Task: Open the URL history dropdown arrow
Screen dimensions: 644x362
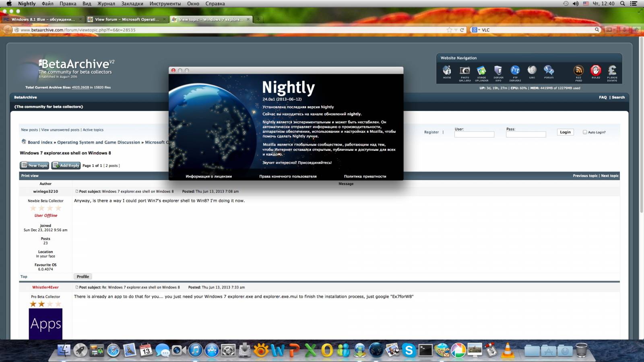Action: (x=456, y=30)
